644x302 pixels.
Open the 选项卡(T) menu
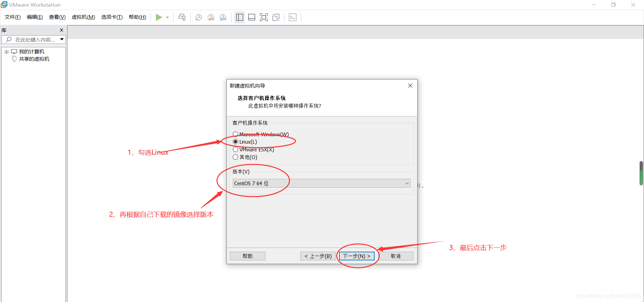(112, 17)
